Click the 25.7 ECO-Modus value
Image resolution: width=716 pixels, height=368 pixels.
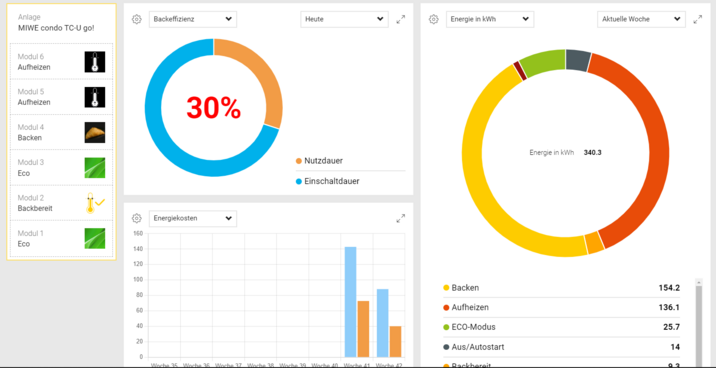point(671,327)
